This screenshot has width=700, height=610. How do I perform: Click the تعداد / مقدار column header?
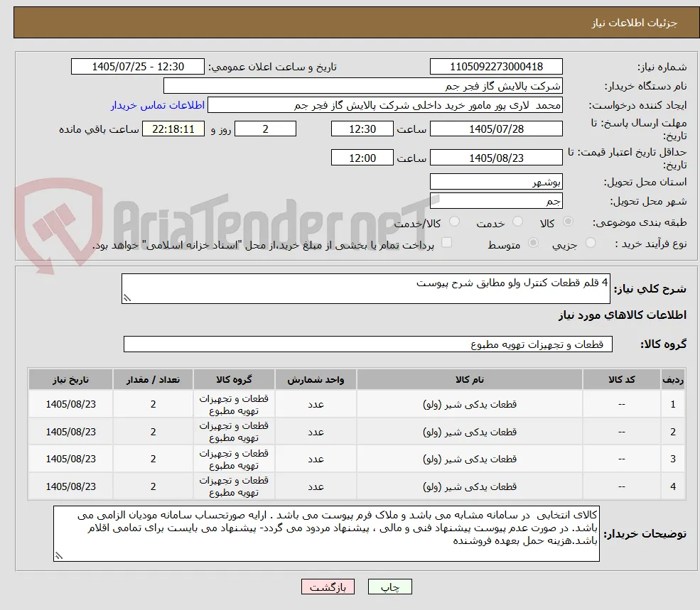point(153,379)
